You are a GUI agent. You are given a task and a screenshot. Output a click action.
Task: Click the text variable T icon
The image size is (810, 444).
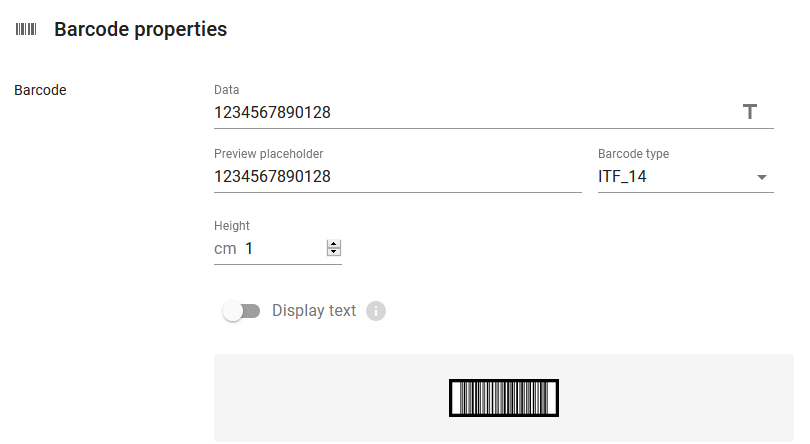pos(750,112)
